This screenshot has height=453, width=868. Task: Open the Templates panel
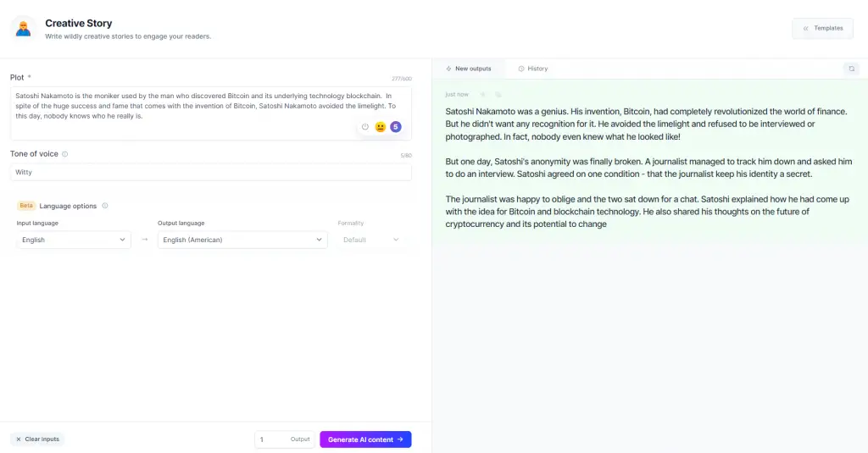[822, 28]
